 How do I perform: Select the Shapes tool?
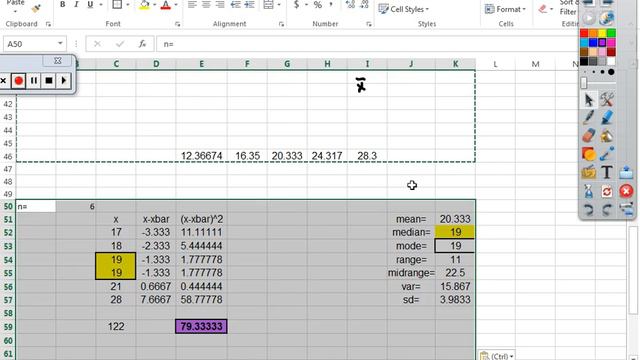(x=588, y=154)
